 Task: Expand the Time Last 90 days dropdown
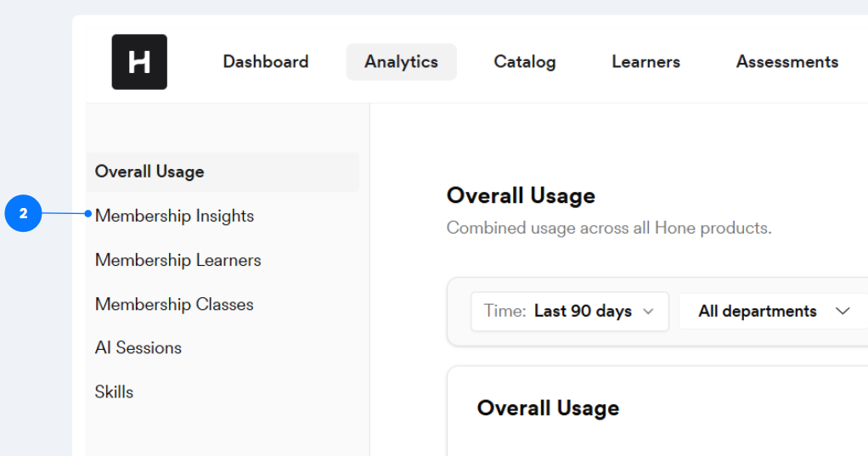[x=570, y=312]
